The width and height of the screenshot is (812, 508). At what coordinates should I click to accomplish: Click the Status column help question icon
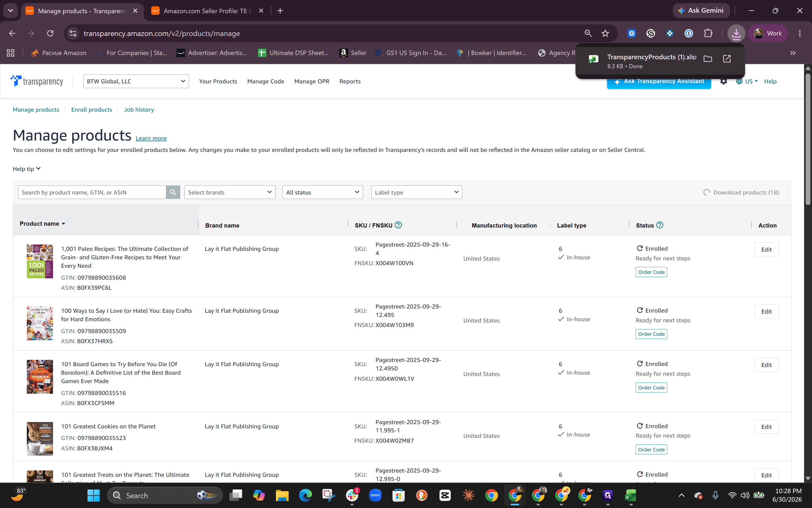(659, 225)
